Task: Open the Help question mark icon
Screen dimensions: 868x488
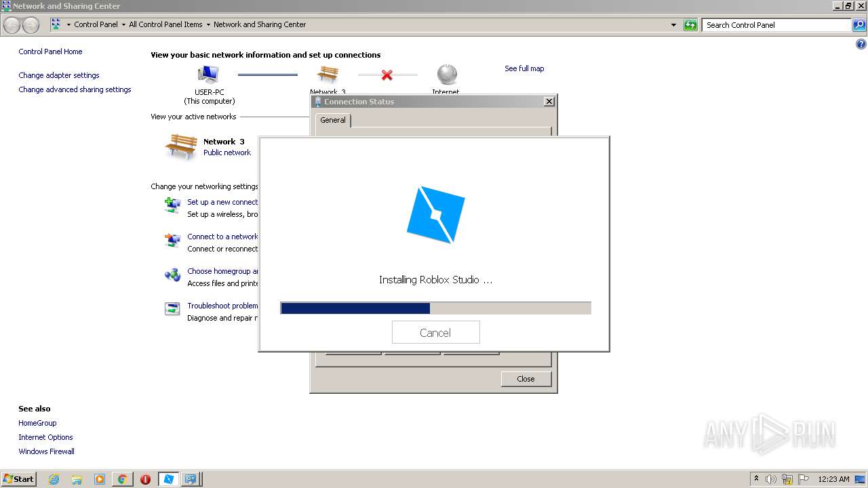Action: [x=861, y=45]
